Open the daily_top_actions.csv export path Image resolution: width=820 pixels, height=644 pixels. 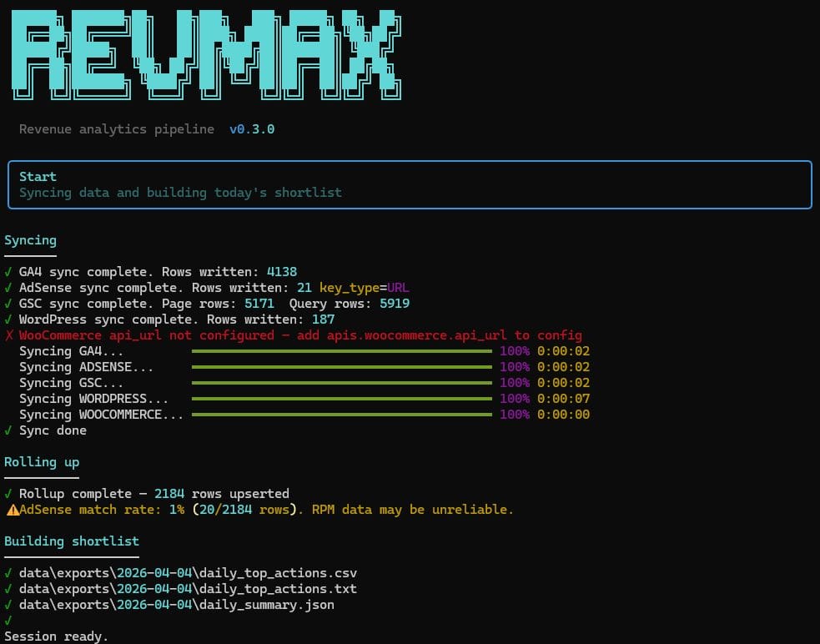188,573
